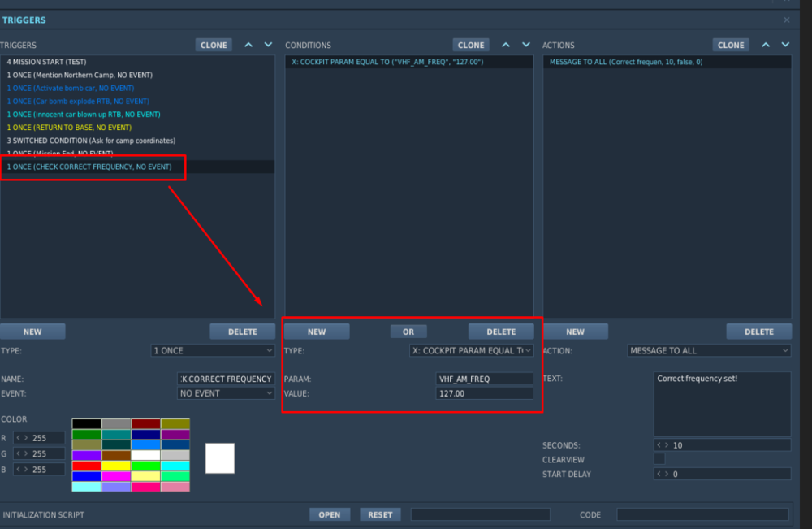Open condition TYPE dropdown Cockpit Param Equal
The image size is (812, 529).
[x=471, y=351]
